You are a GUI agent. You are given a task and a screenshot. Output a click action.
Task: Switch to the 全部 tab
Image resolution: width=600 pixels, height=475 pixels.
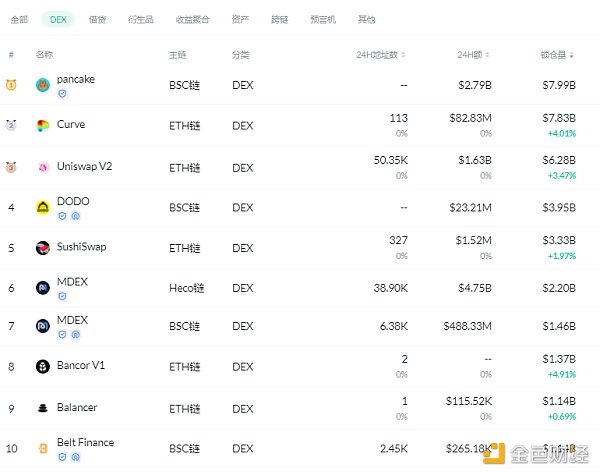coord(19,19)
